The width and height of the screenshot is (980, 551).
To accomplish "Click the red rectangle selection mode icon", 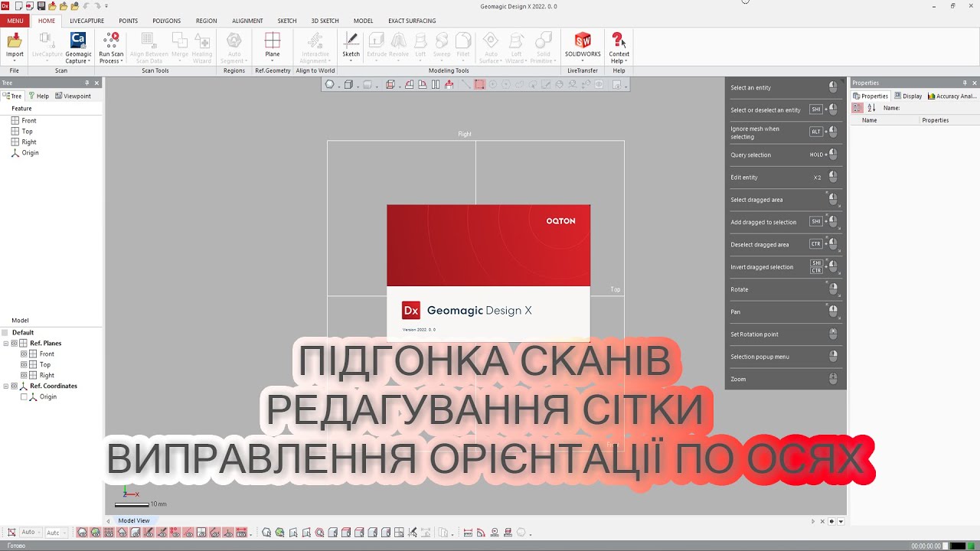I will coord(479,85).
